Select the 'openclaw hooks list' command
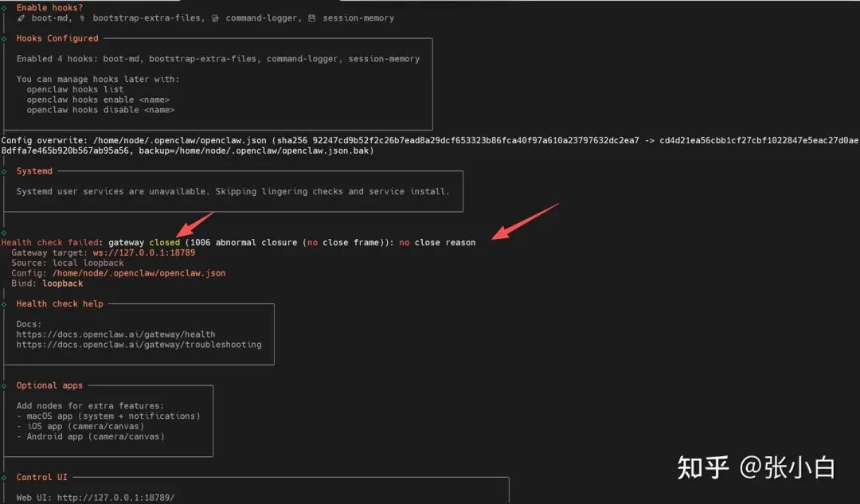The width and height of the screenshot is (860, 504). (75, 89)
